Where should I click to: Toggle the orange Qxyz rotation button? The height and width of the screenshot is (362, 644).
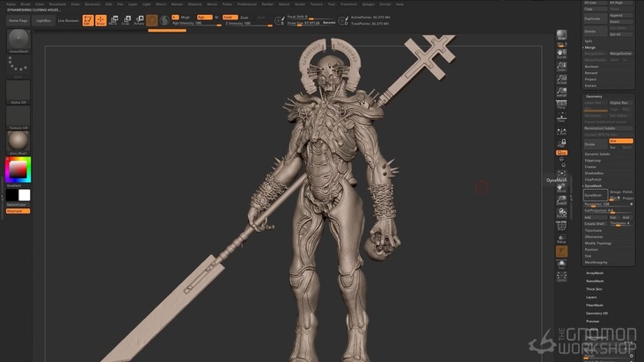[x=561, y=153]
